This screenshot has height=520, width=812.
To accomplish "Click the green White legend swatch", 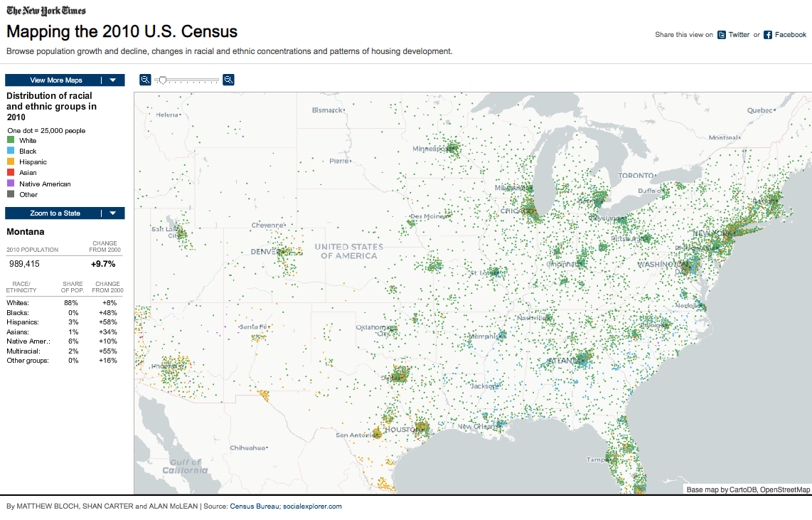I will tap(11, 141).
